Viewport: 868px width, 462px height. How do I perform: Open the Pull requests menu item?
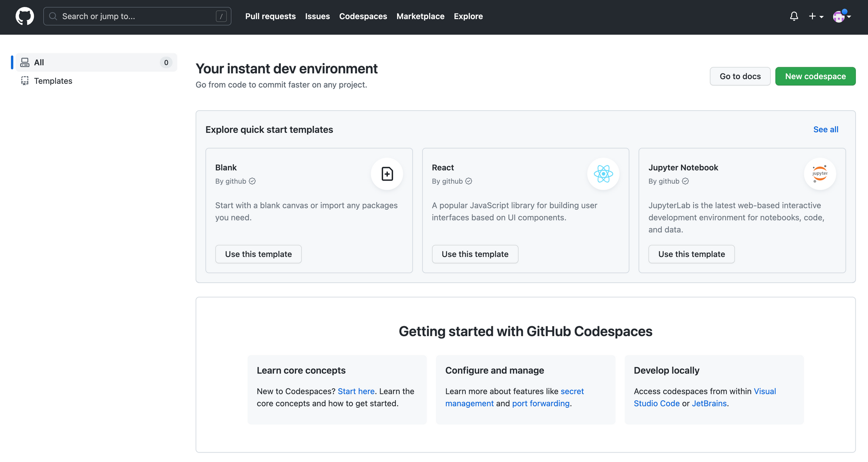270,16
